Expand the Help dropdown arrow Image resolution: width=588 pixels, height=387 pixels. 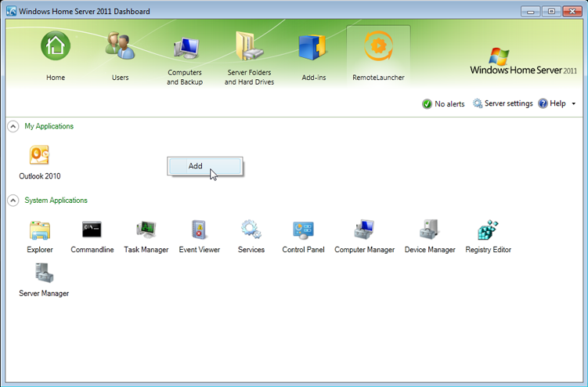point(573,103)
